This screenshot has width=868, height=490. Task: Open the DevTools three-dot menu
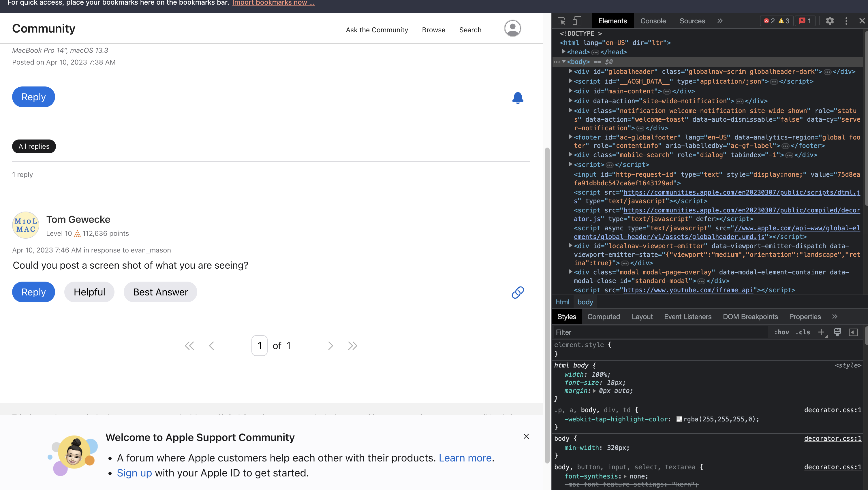[846, 21]
